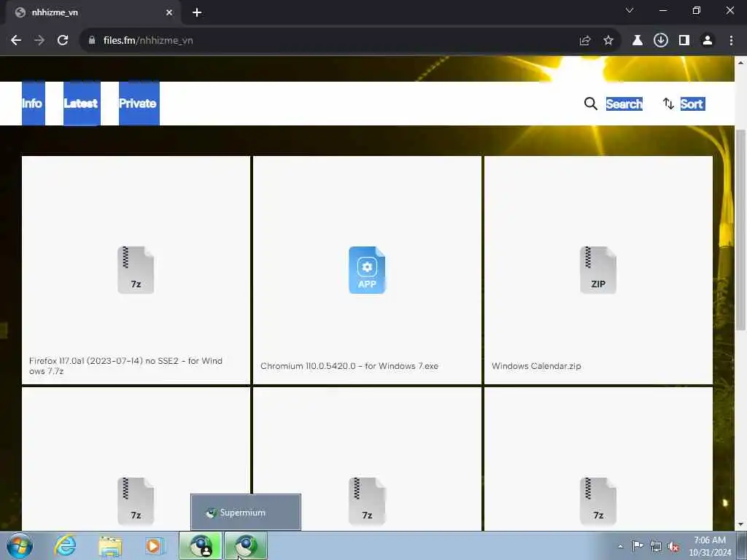The image size is (747, 560).
Task: Share this page via share icon
Action: (x=585, y=41)
